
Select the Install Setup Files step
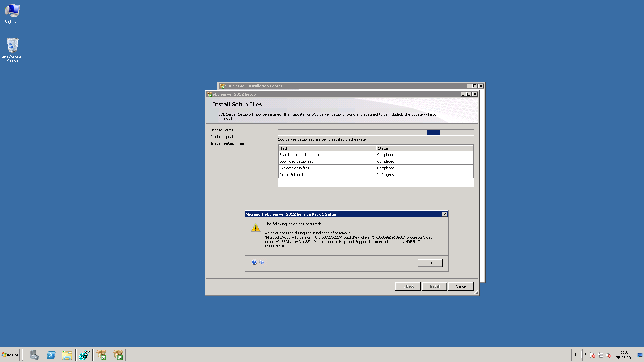[227, 143]
